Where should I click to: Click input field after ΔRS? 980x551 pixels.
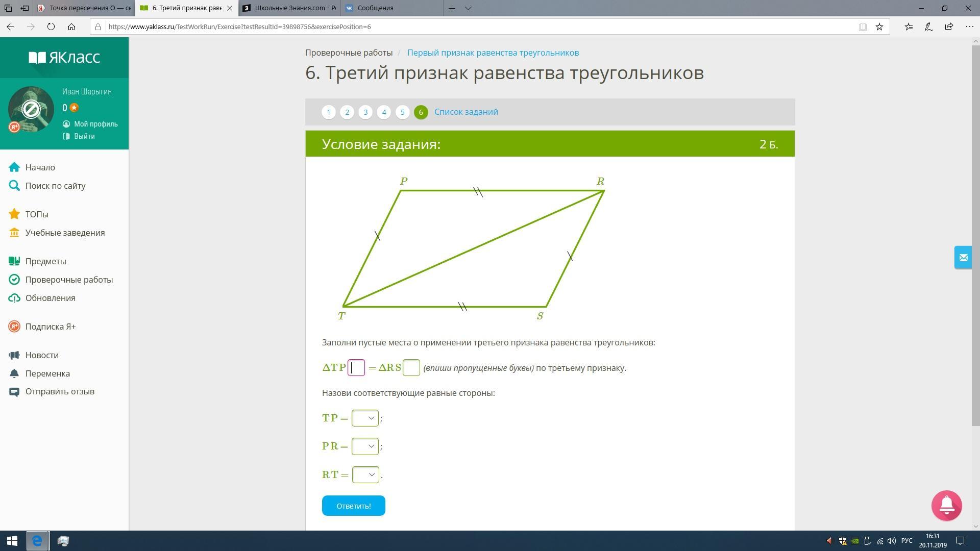411,367
